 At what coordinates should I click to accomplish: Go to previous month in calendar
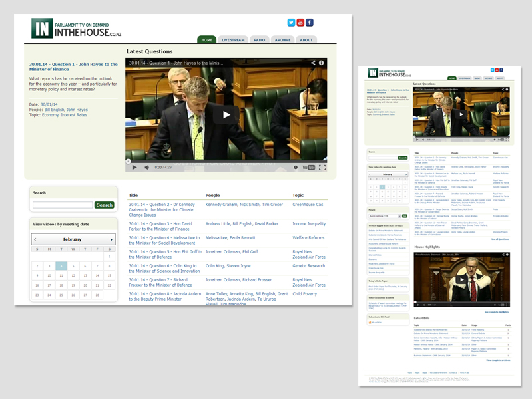(35, 239)
